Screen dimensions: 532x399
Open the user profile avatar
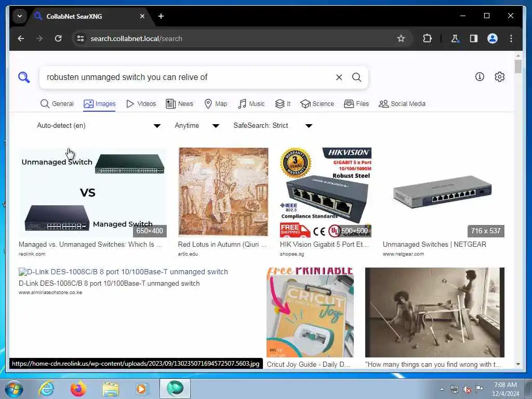click(x=493, y=38)
